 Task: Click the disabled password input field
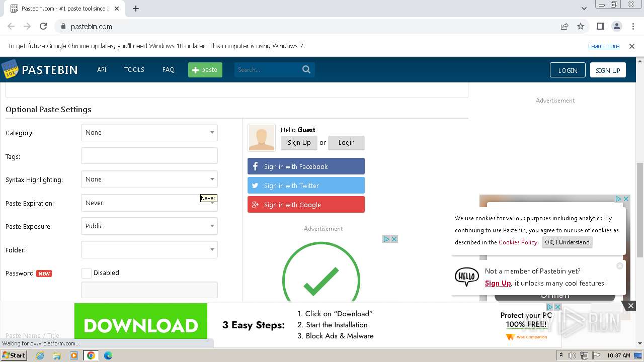pyautogui.click(x=149, y=290)
